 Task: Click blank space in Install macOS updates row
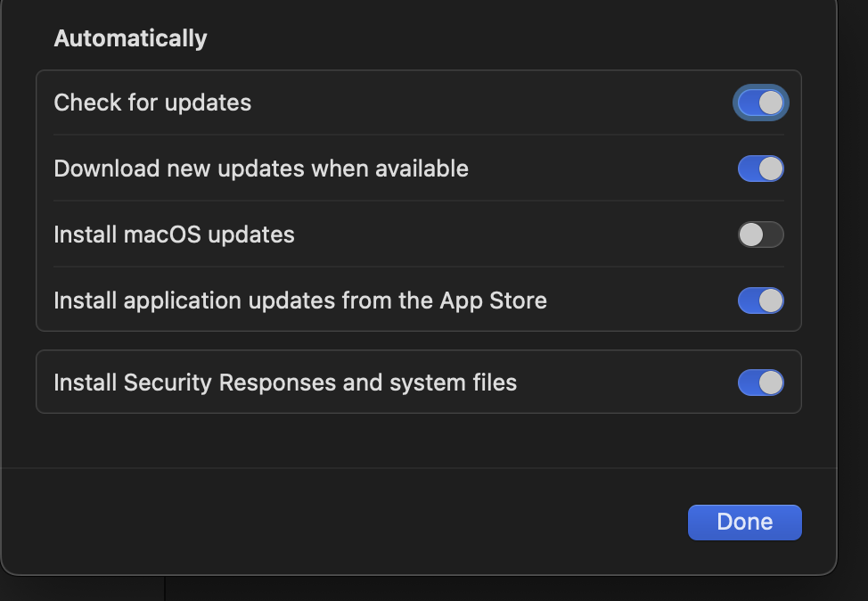click(517, 235)
